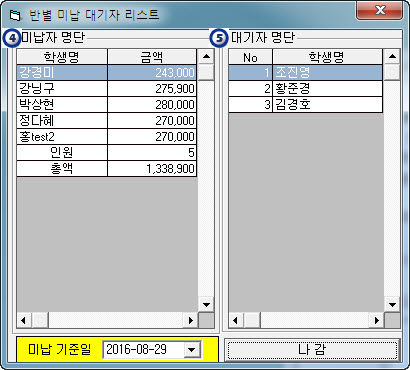Click vertical scroll thumb in 대기자 명단
Image resolution: width=410 pixels, height=370 pixels.
click(x=392, y=72)
